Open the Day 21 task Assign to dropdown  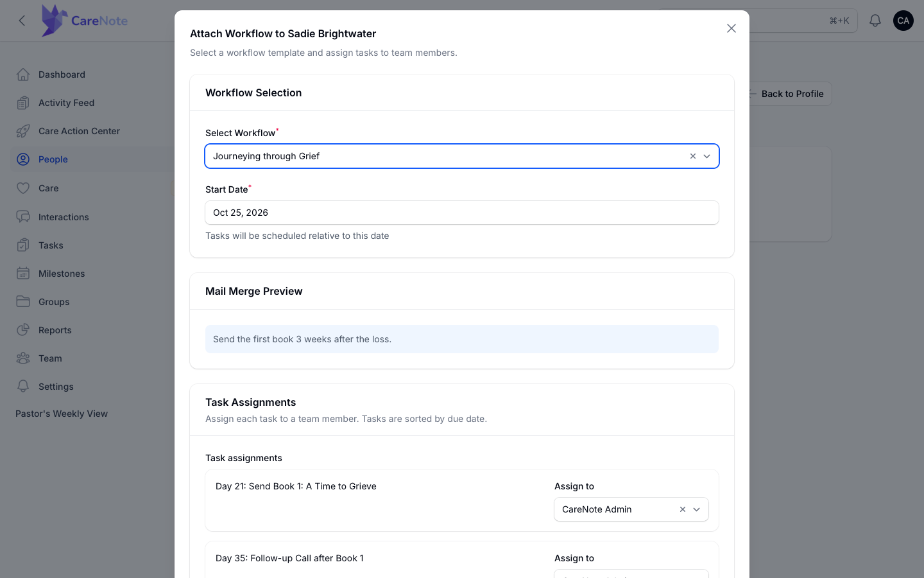click(x=631, y=509)
